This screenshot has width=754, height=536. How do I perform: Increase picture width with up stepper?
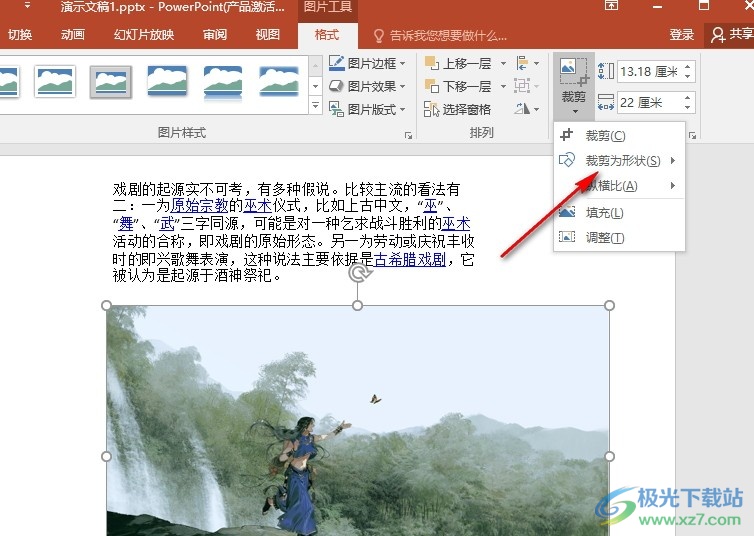click(x=688, y=97)
